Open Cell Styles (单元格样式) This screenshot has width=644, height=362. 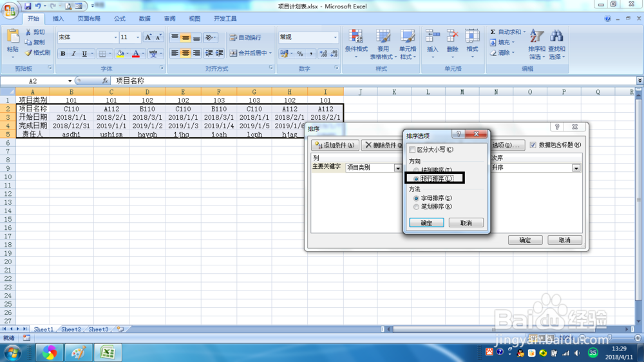click(408, 44)
